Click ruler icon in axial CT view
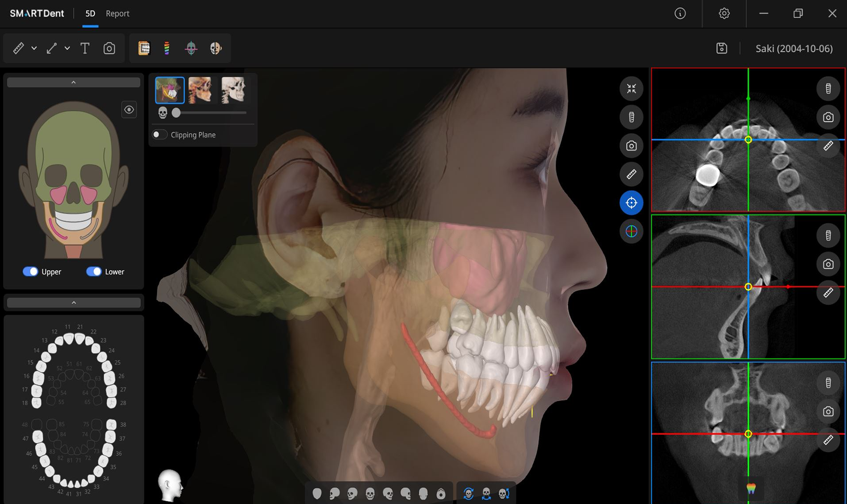 click(x=828, y=146)
